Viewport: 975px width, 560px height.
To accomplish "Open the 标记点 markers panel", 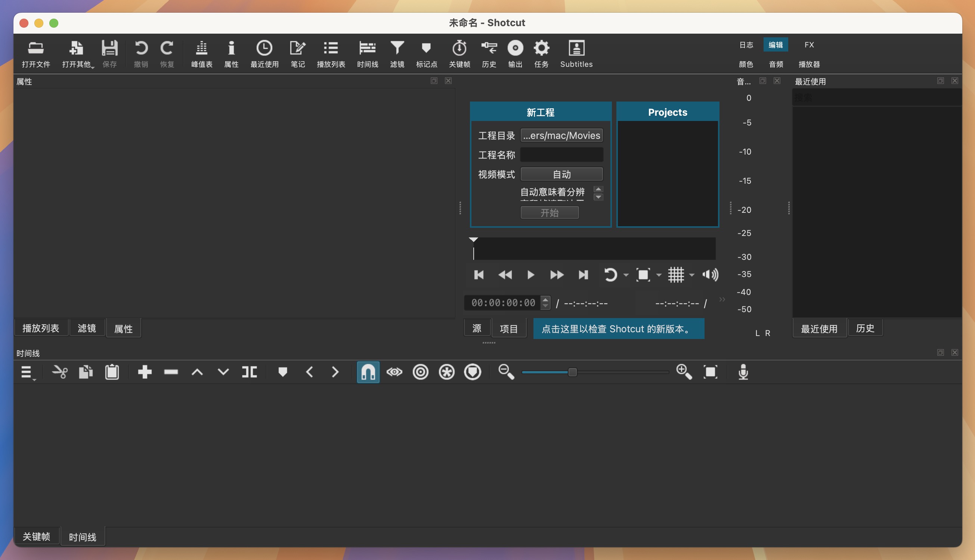I will [426, 54].
